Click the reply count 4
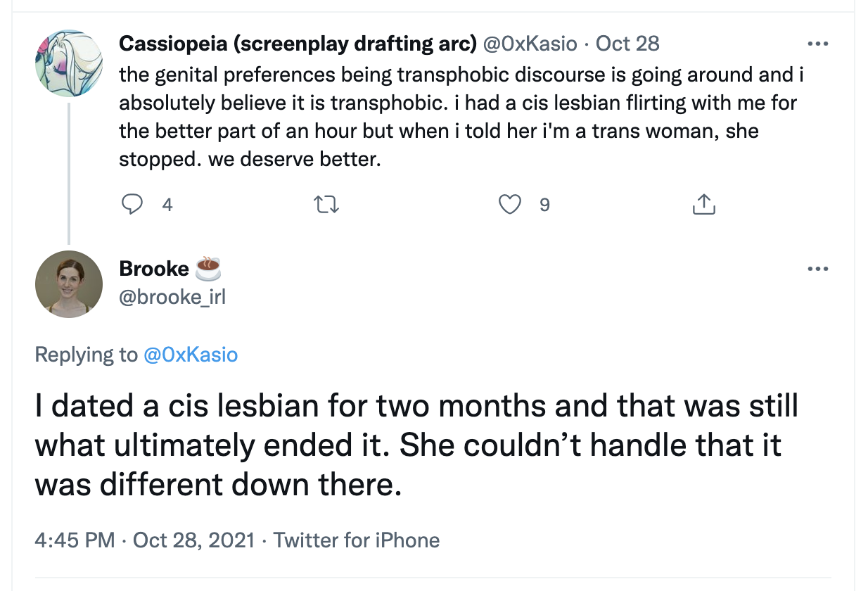 coord(167,205)
